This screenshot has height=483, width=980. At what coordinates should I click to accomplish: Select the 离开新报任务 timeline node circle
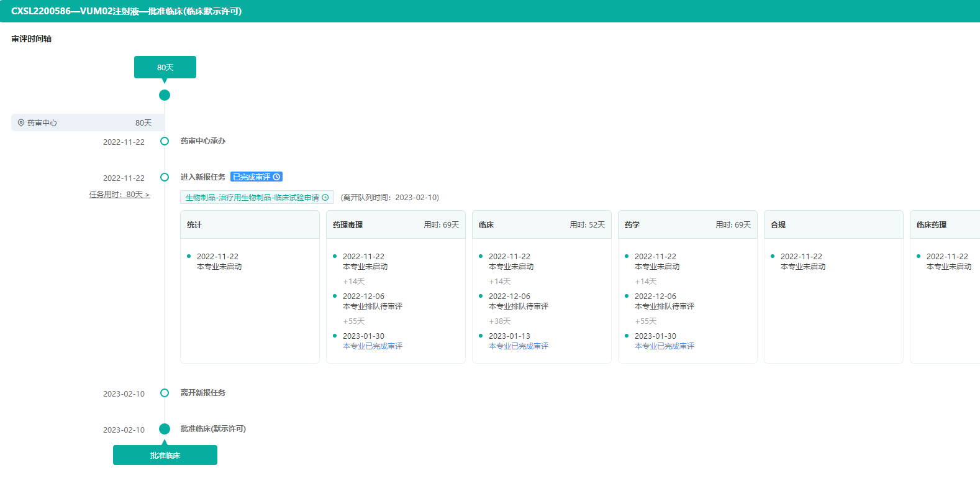(165, 393)
